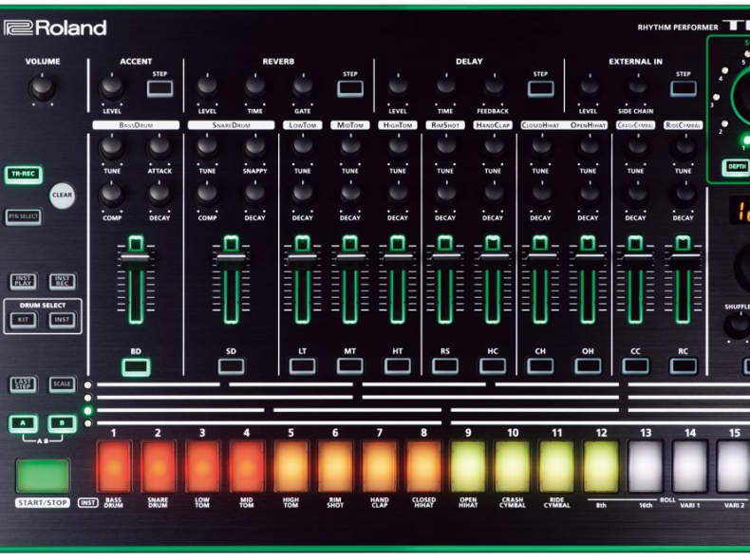Select the MT instrument button
Viewport: 750px width, 560px height.
click(x=350, y=366)
